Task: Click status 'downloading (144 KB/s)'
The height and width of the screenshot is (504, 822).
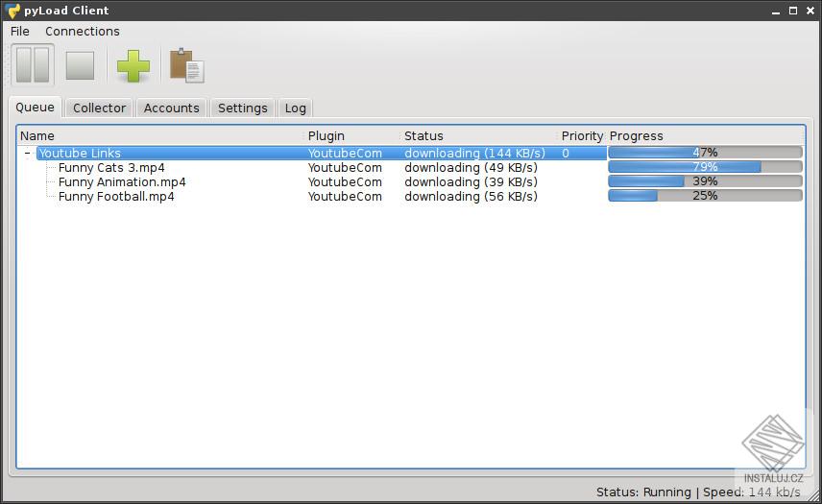Action: (474, 153)
